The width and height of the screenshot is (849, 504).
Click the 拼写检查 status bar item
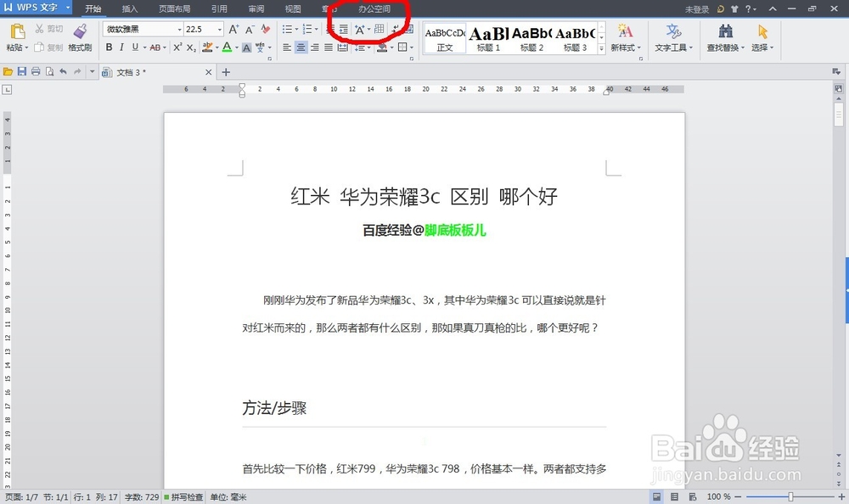[x=183, y=496]
